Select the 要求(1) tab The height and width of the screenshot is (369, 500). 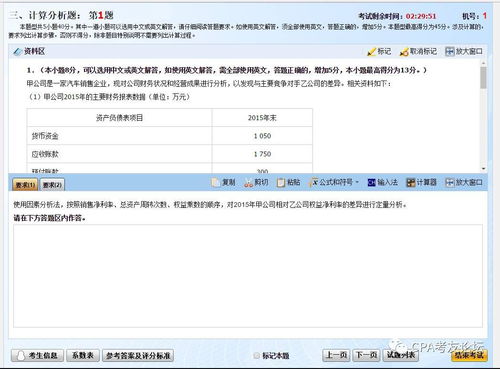(25, 185)
